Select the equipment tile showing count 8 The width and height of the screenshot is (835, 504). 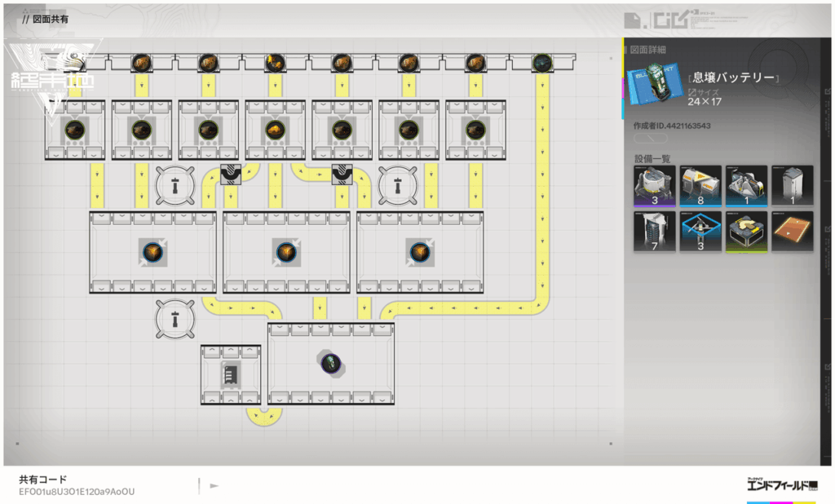(700, 186)
